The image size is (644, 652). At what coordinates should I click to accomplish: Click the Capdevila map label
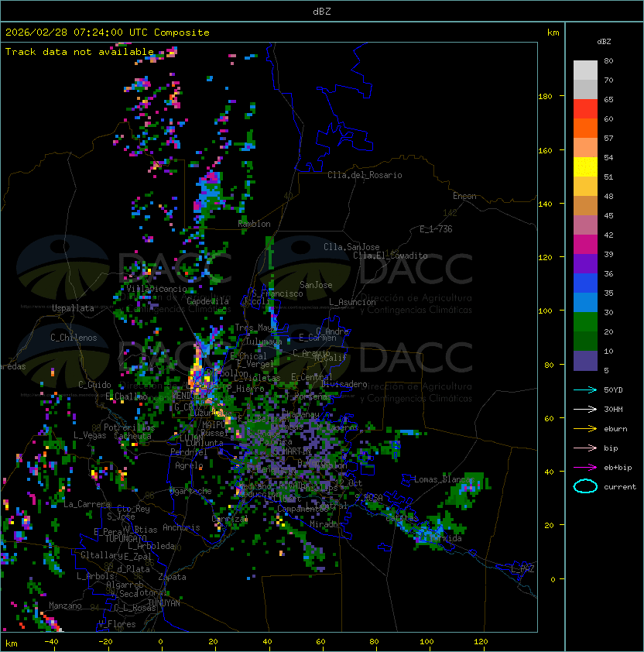tap(207, 301)
